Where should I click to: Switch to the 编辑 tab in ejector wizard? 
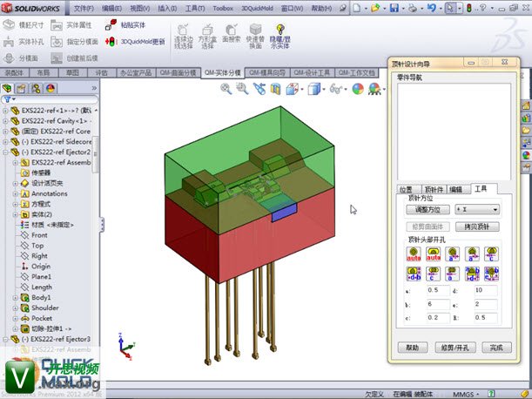(x=455, y=190)
